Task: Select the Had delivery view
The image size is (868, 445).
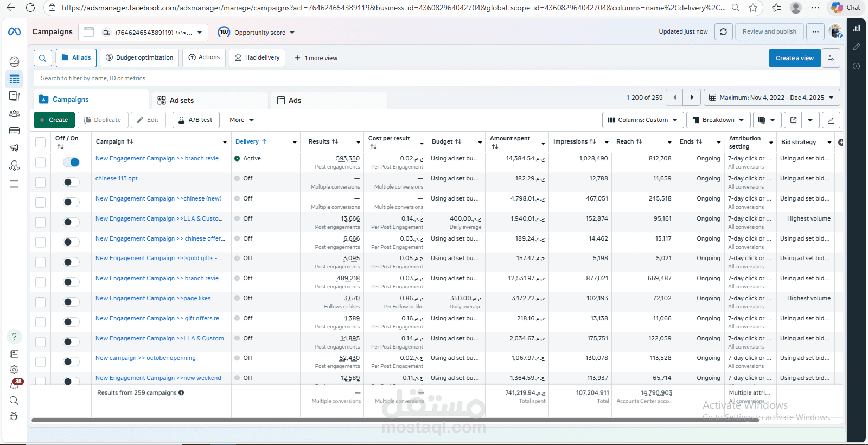Action: click(257, 58)
